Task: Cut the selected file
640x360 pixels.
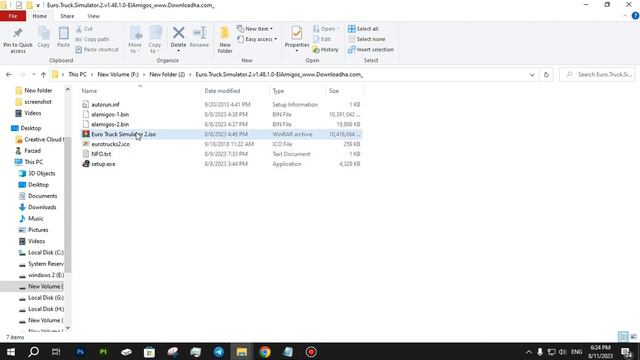Action: coord(84,29)
